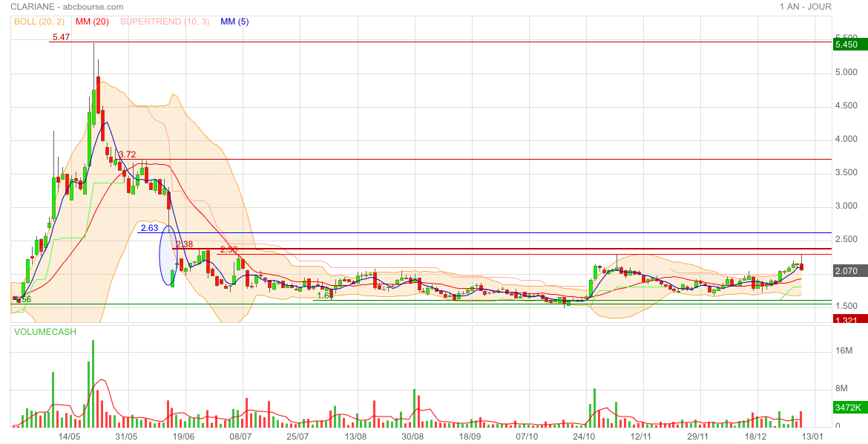
Task: Click the 3.500 price axis value
Action: pos(846,172)
